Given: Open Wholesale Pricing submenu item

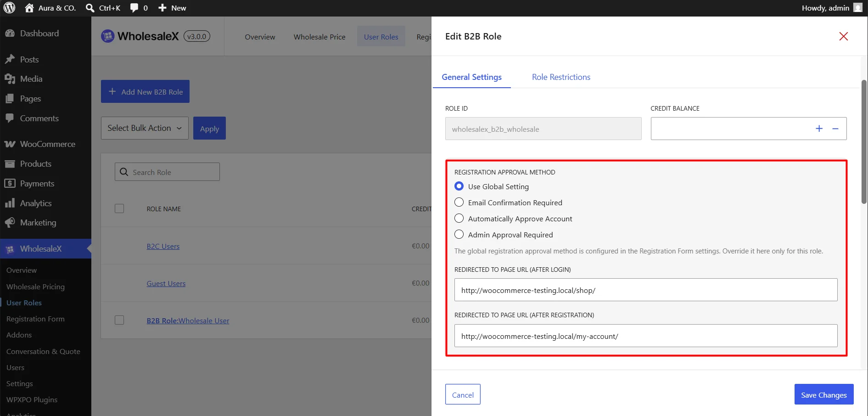Looking at the screenshot, I should tap(35, 287).
